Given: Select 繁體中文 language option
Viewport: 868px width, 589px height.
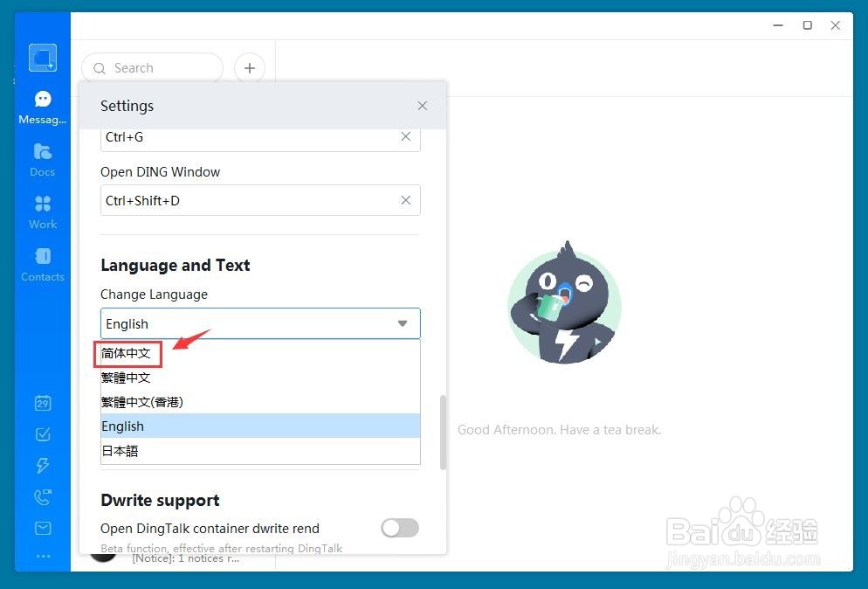Looking at the screenshot, I should [260, 378].
